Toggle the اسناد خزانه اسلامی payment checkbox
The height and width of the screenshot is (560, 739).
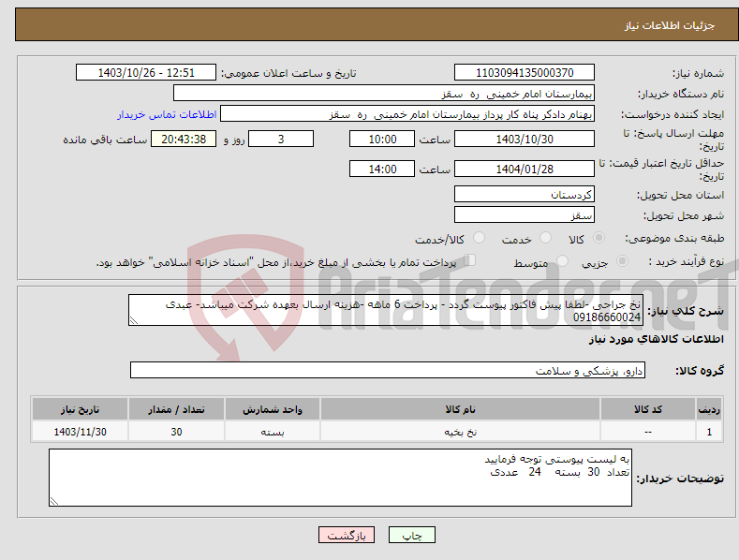[x=469, y=259]
